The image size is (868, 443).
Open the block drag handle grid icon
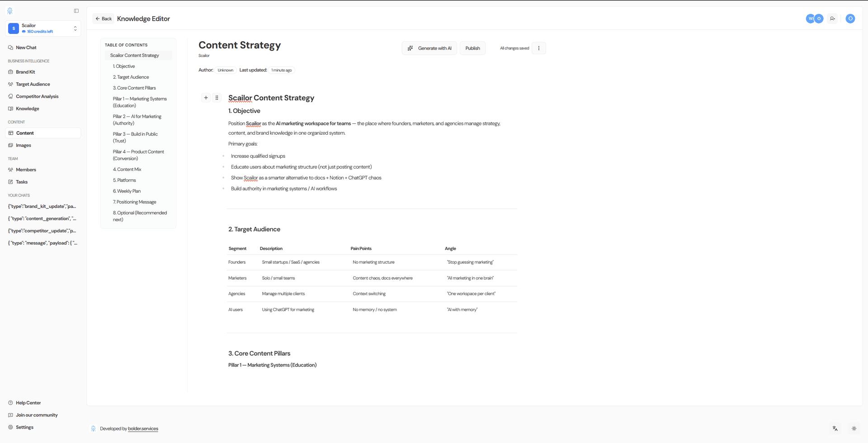pos(217,98)
